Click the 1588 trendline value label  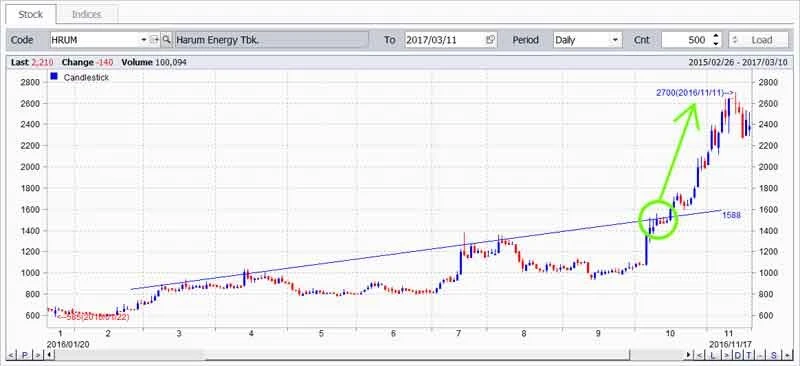[731, 215]
